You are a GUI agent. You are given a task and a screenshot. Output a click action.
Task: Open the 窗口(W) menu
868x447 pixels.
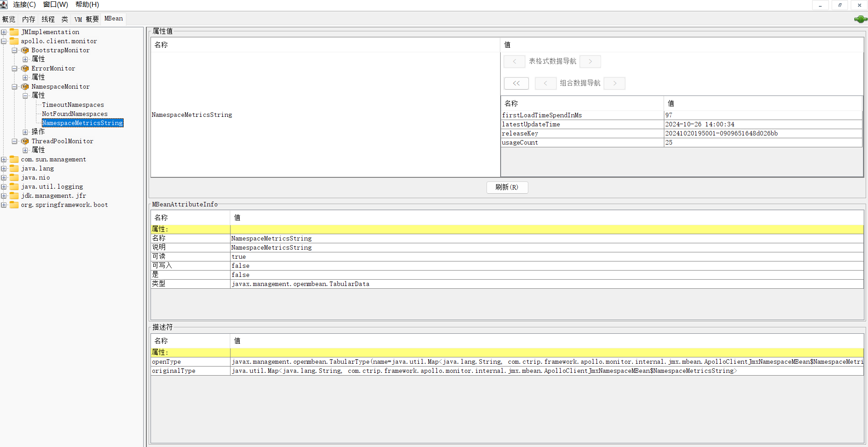(x=55, y=5)
